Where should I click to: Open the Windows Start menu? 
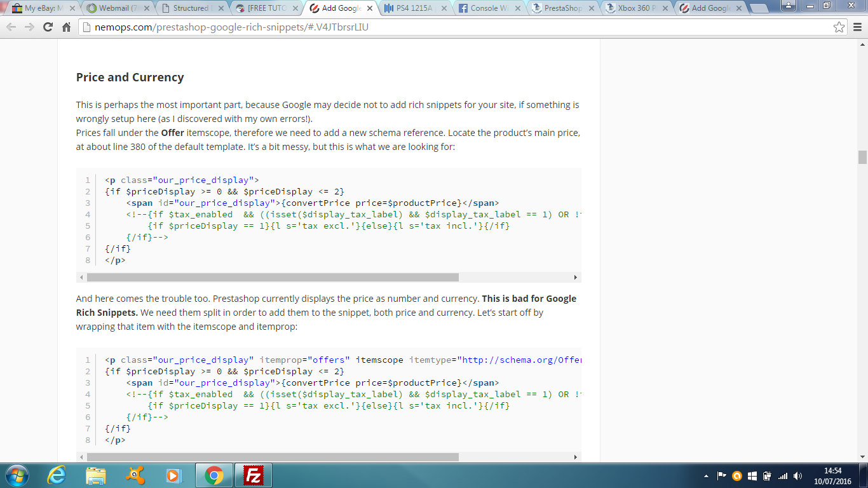(x=16, y=475)
